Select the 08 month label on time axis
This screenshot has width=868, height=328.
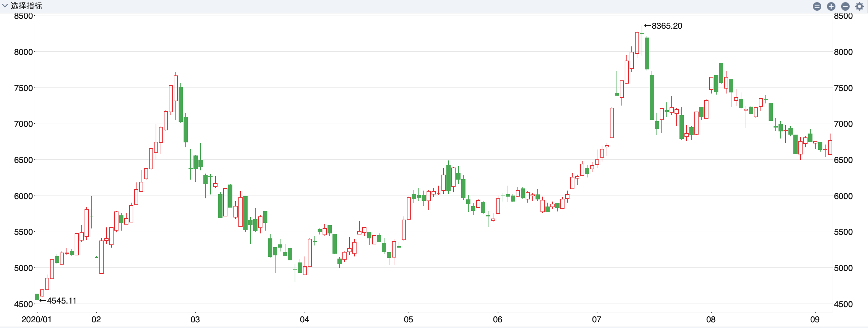coord(711,319)
